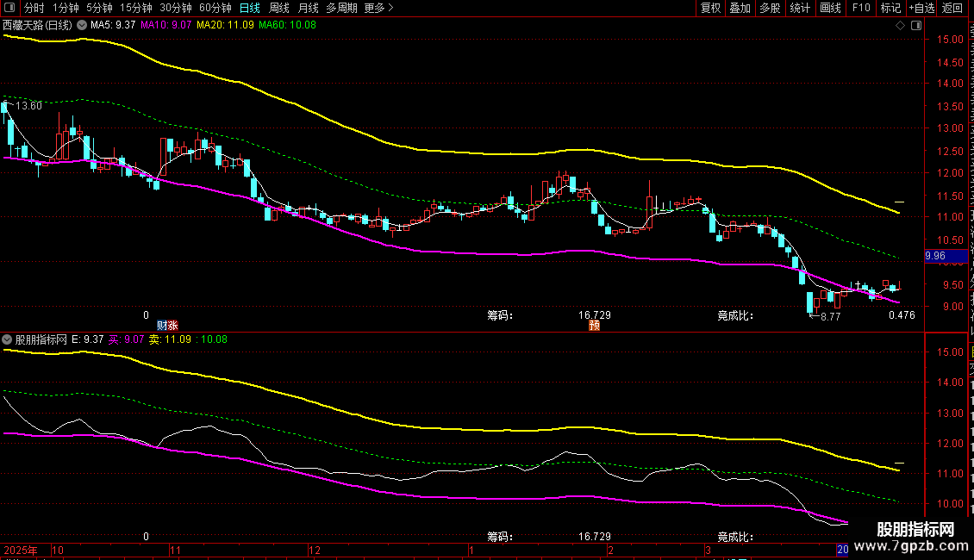The image size is (974, 560).
Task: Click the diamond marker icon
Action: 901,26
